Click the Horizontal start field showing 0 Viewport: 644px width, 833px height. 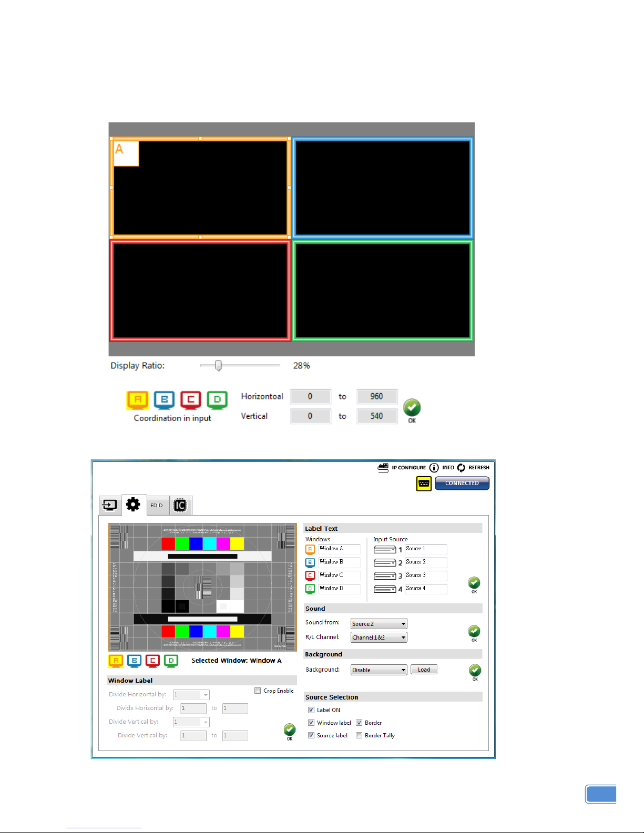(310, 396)
